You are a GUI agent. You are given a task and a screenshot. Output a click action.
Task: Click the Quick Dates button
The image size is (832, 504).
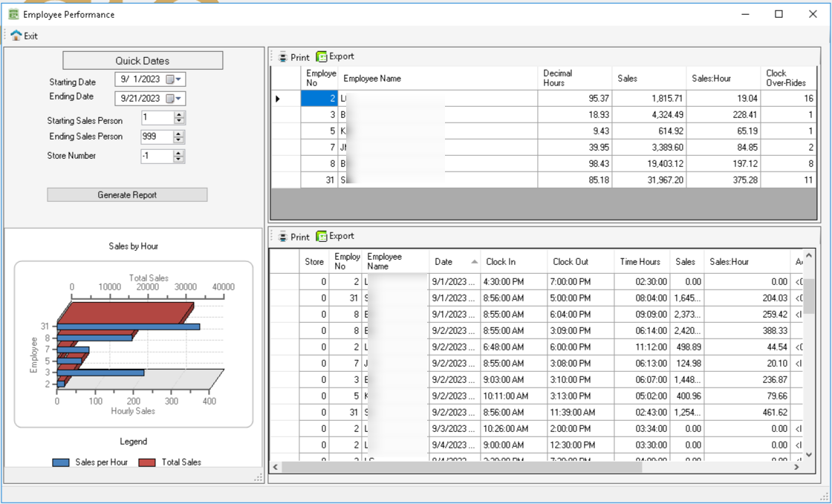point(143,60)
